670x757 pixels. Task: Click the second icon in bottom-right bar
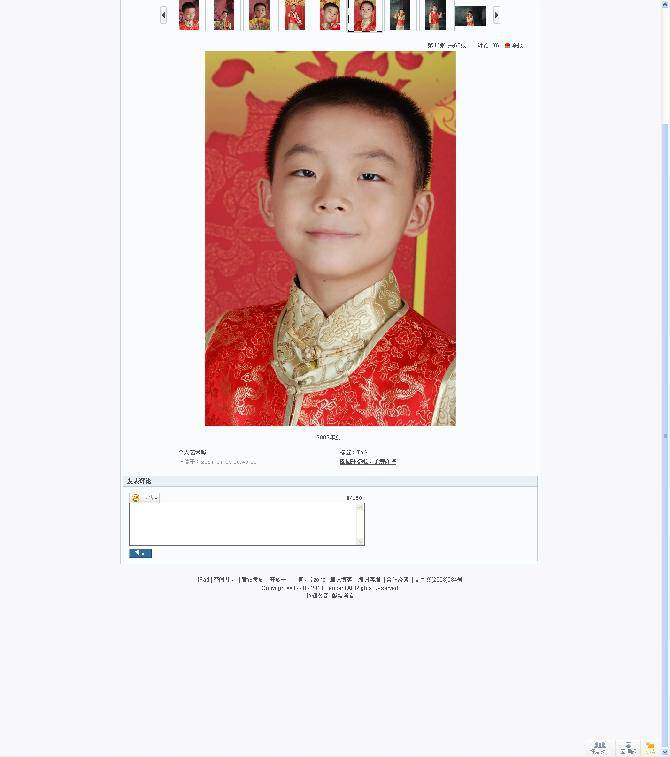coord(628,747)
